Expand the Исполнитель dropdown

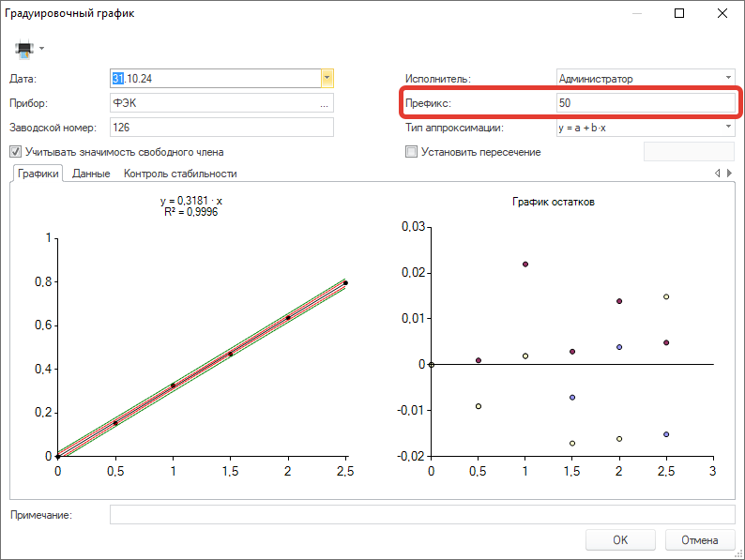point(728,78)
